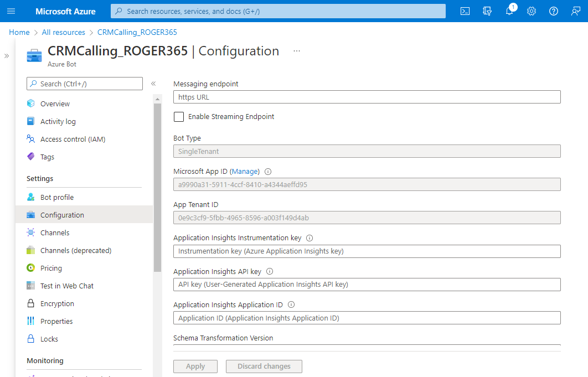Collapse the left resource menu with chevrons
Image resolution: width=588 pixels, height=377 pixels.
coord(153,84)
